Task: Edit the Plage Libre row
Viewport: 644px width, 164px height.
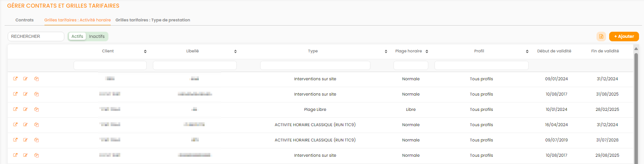Action: tap(26, 109)
